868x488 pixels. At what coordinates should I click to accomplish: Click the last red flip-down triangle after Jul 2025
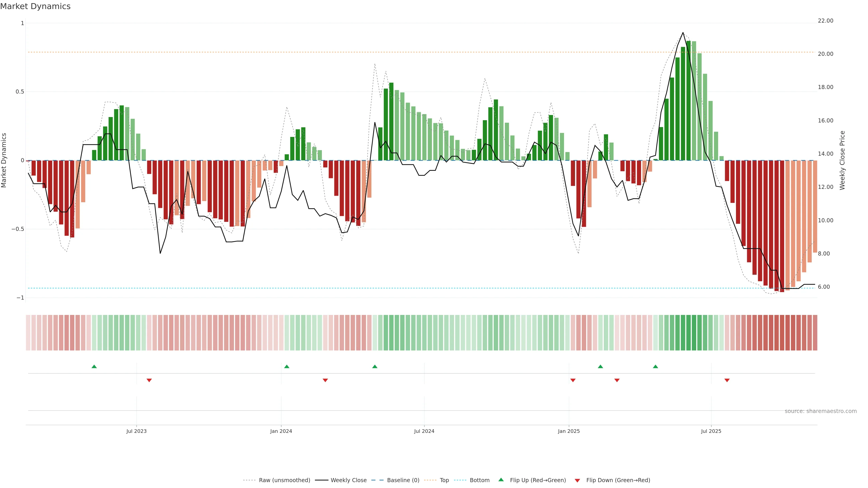tap(727, 380)
